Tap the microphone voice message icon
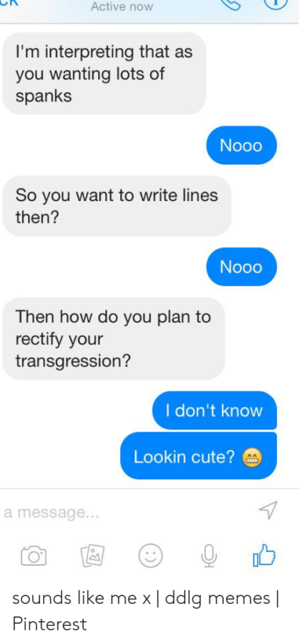299x644 pixels. pyautogui.click(x=208, y=557)
